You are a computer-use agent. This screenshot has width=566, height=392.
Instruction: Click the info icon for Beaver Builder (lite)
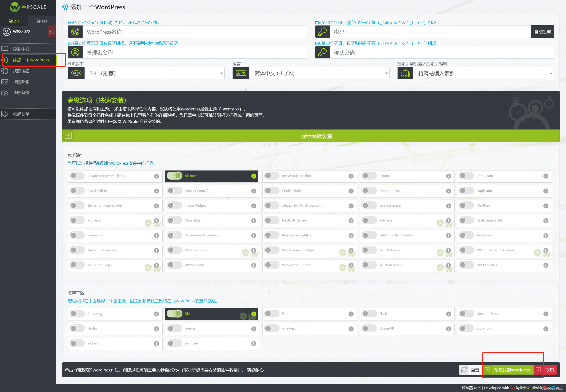tap(351, 176)
